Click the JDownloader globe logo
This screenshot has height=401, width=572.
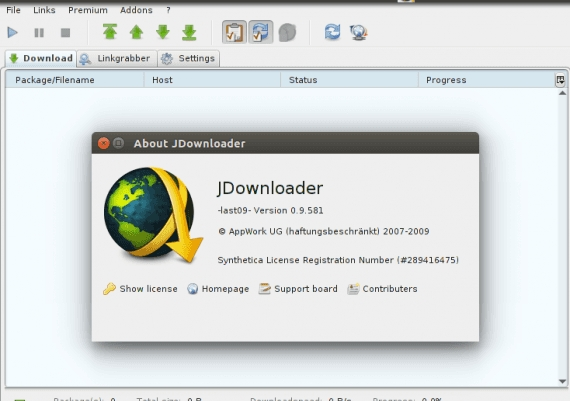(x=153, y=215)
